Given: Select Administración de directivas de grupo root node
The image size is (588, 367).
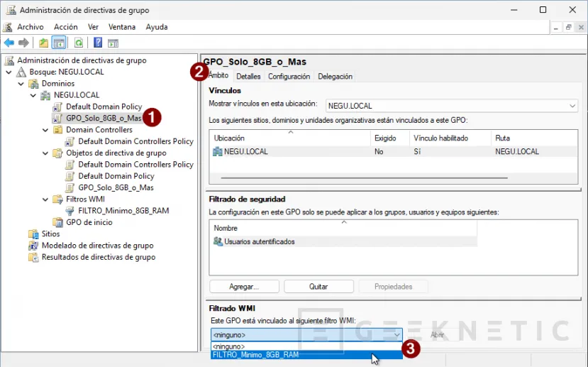Looking at the screenshot, I should pyautogui.click(x=82, y=60).
